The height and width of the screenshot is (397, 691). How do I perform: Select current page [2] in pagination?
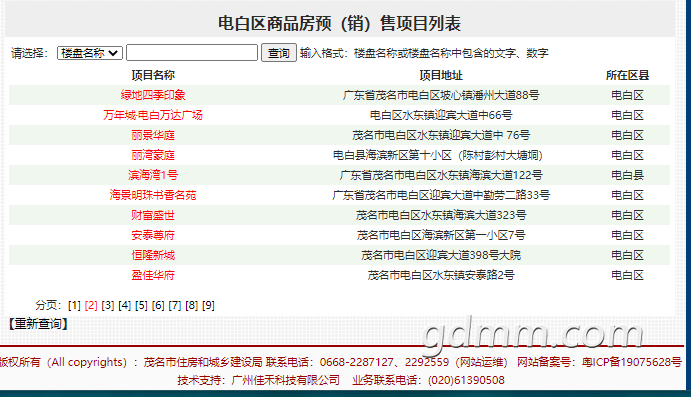pos(91,305)
